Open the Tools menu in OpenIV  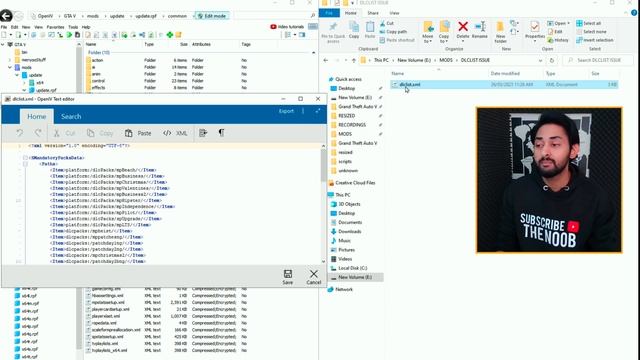(73, 27)
